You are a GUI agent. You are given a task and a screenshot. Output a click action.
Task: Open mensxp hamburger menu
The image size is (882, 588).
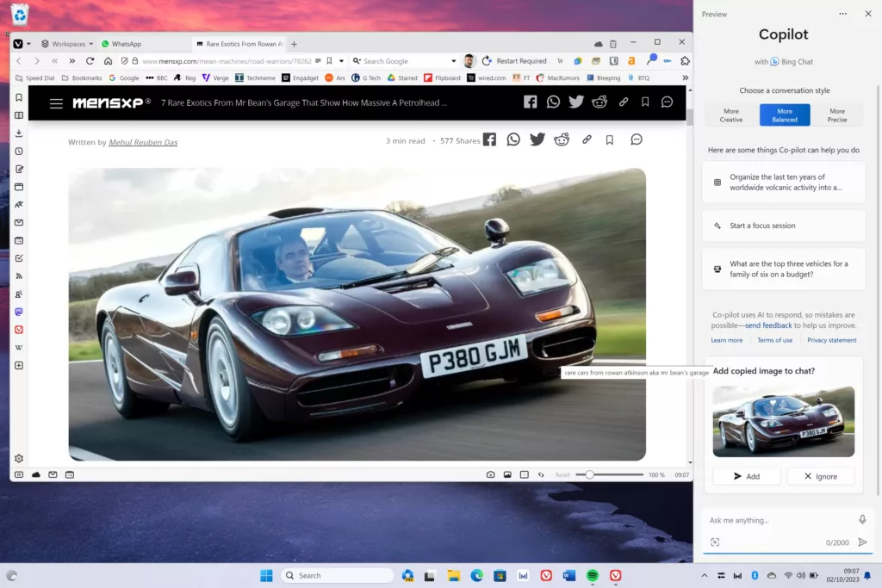[x=56, y=103]
